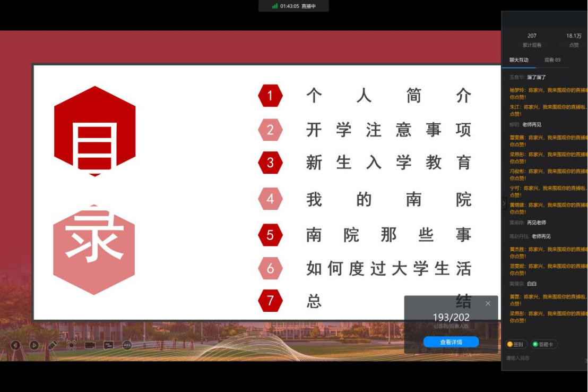Open the three-dot more options menu
588x392 pixels.
[127, 345]
